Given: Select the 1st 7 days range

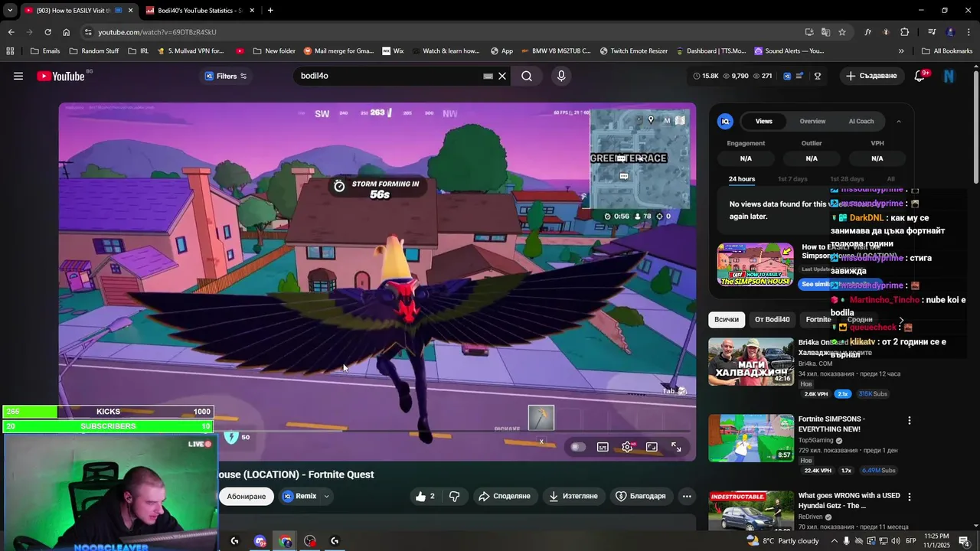Looking at the screenshot, I should click(x=792, y=179).
